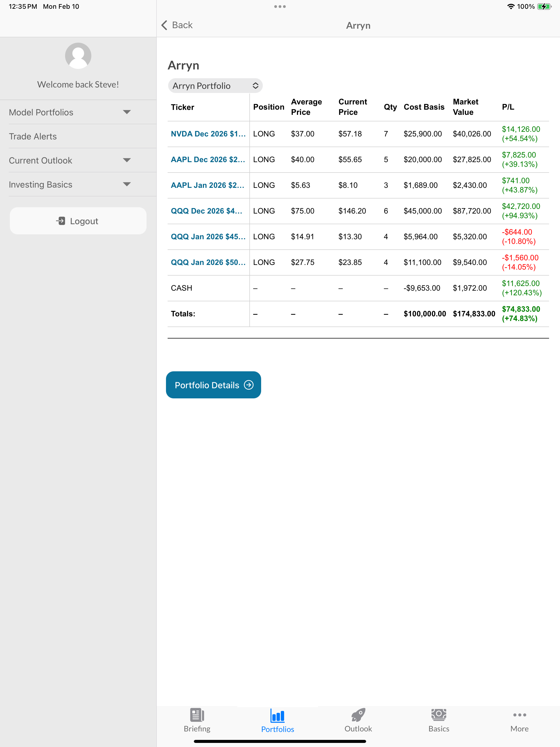Click the Cost Basis column header
The width and height of the screenshot is (560, 747).
[424, 107]
